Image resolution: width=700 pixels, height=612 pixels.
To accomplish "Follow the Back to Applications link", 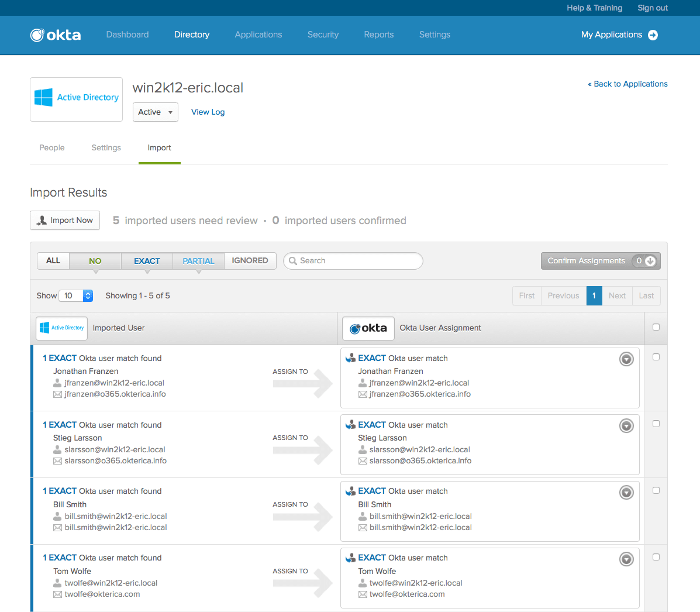I will click(627, 84).
